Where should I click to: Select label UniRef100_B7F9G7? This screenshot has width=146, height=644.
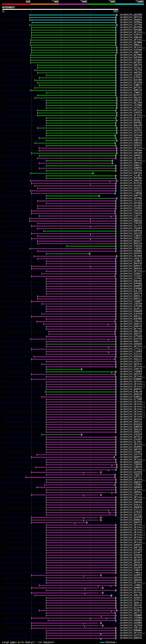pos(131,77)
